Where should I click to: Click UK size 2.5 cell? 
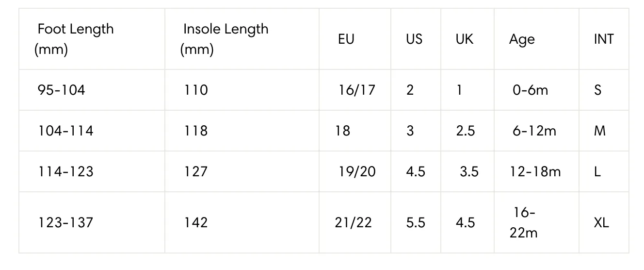click(466, 131)
